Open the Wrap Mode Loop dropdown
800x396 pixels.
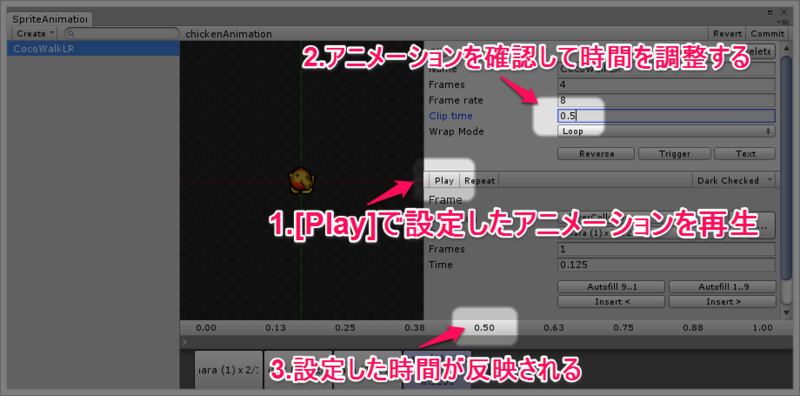click(666, 131)
